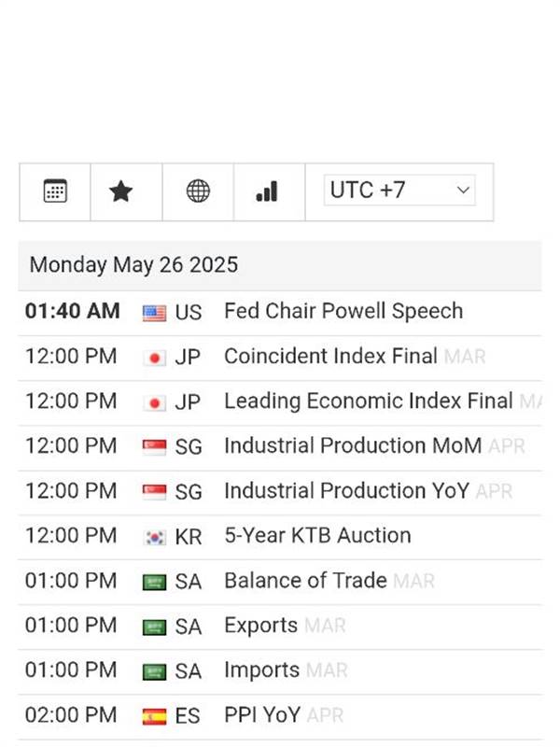Click the timezone dropdown chevron arrow
The height and width of the screenshot is (747, 560).
pyautogui.click(x=463, y=190)
